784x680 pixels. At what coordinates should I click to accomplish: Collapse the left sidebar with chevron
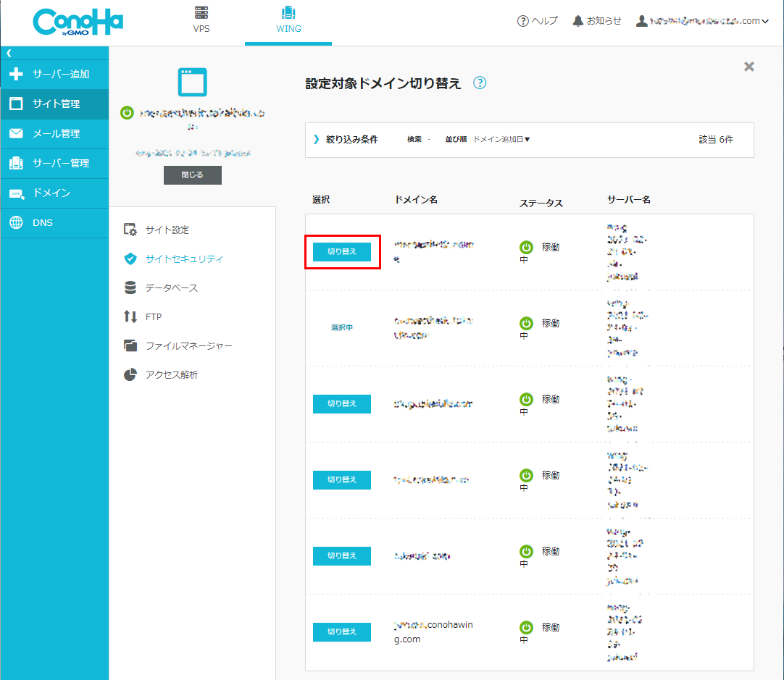tap(9, 53)
